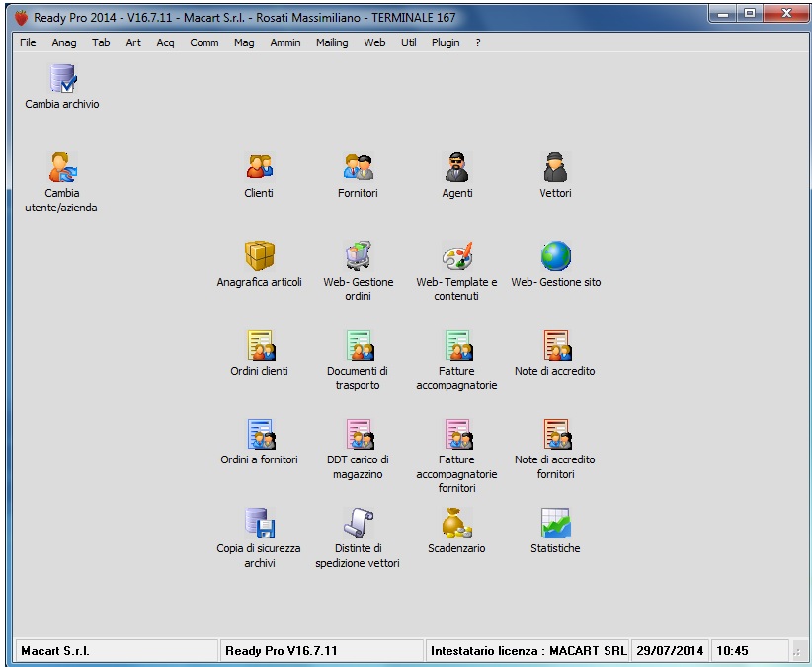Open the Statistiche chart icon

(x=555, y=523)
